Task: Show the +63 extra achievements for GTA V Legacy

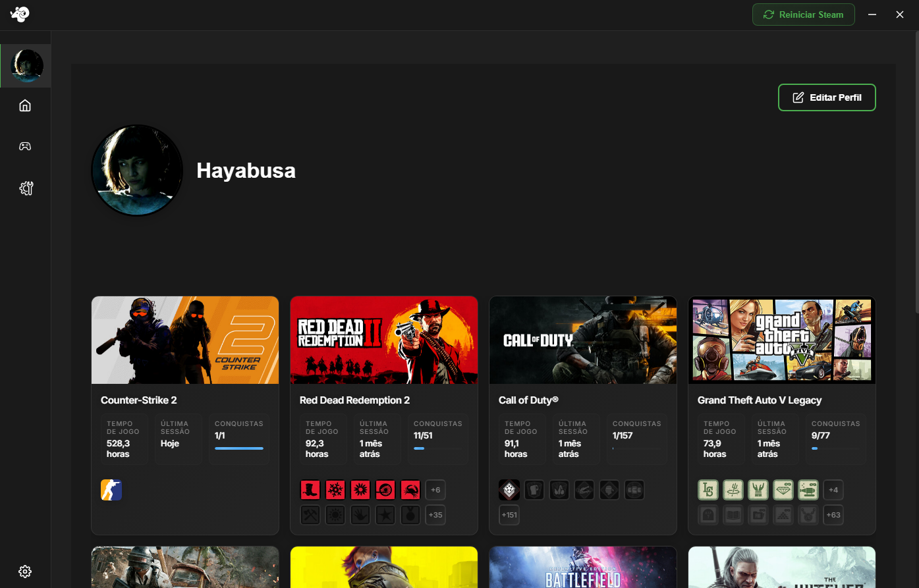Action: tap(833, 515)
